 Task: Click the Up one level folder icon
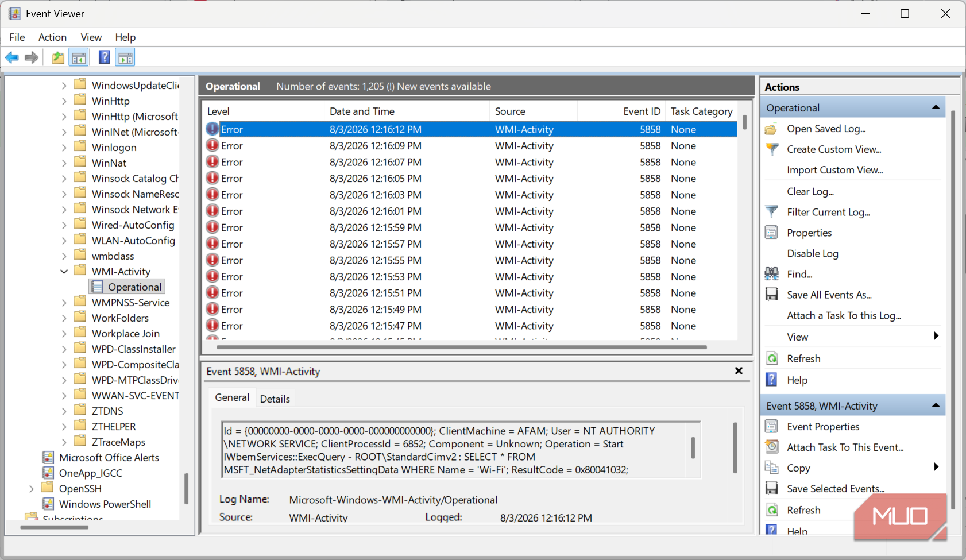point(58,57)
